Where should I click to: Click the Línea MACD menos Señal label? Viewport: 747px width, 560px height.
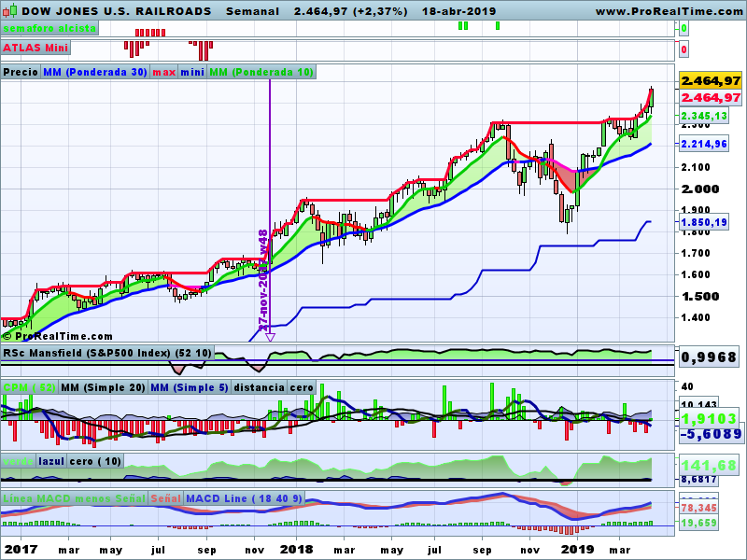pos(74,498)
